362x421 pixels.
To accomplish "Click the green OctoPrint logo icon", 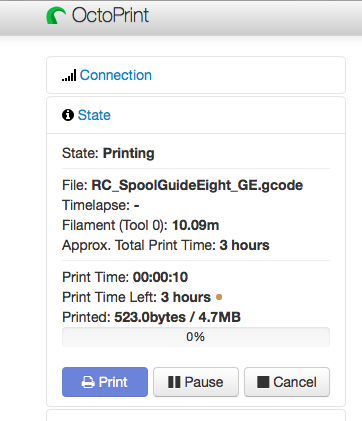I will point(56,16).
